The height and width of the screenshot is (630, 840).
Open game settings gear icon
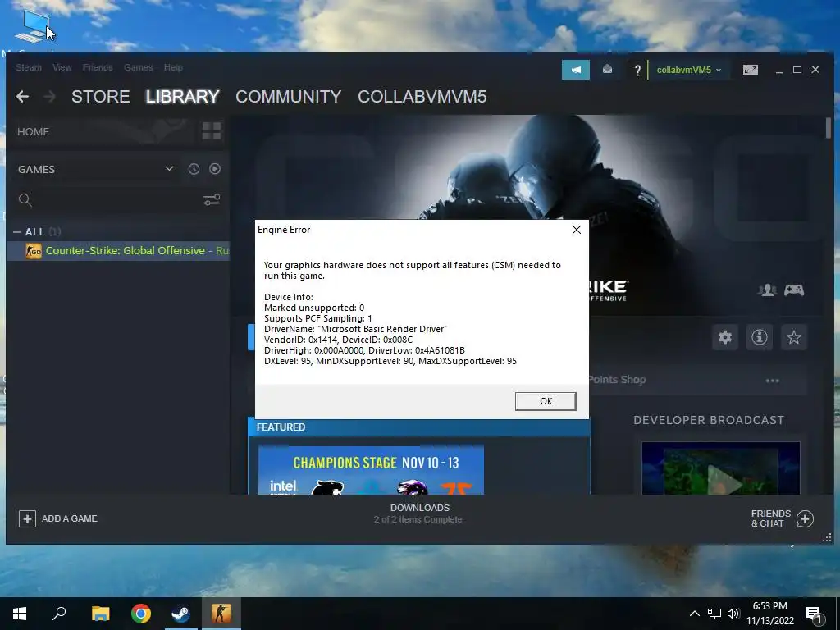(x=725, y=337)
